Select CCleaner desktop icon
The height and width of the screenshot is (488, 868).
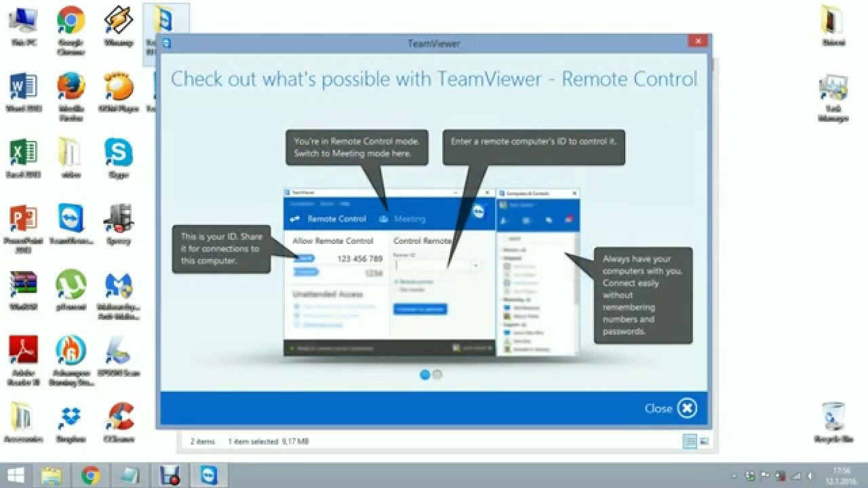118,424
